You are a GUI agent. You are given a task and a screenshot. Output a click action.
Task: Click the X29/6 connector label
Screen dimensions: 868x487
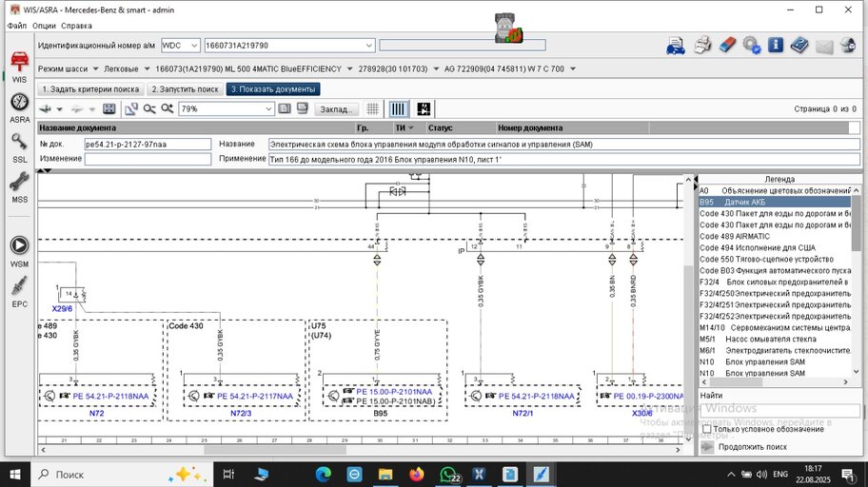tap(62, 309)
